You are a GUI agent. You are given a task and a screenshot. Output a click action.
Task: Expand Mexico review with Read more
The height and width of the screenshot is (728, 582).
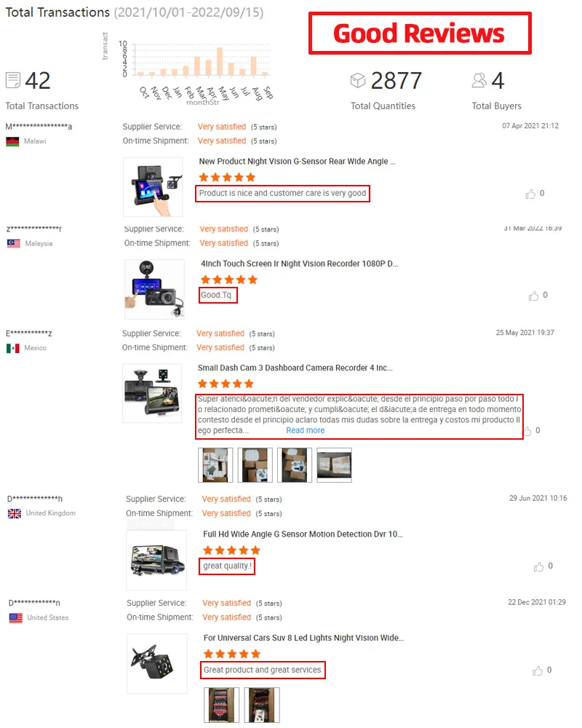click(x=306, y=430)
